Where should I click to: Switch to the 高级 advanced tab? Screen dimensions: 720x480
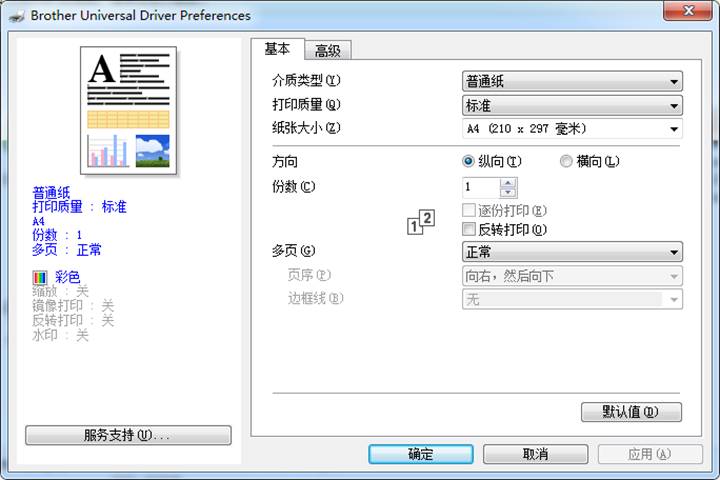pyautogui.click(x=327, y=51)
